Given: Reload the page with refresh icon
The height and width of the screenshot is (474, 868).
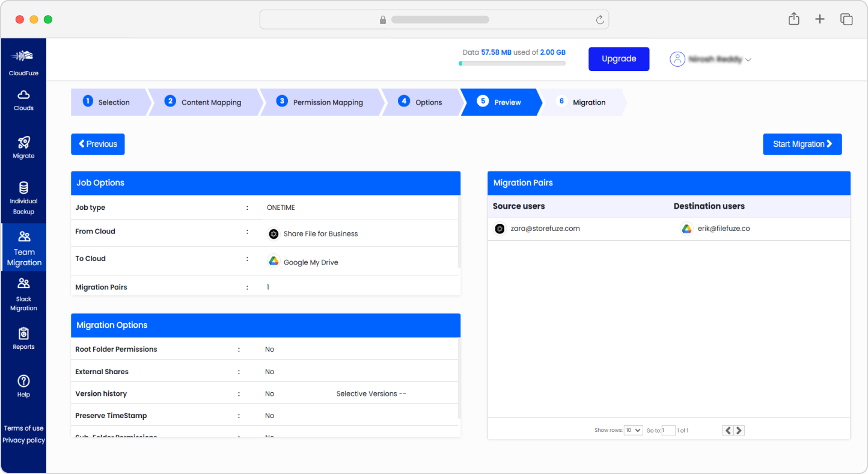Looking at the screenshot, I should (599, 20).
